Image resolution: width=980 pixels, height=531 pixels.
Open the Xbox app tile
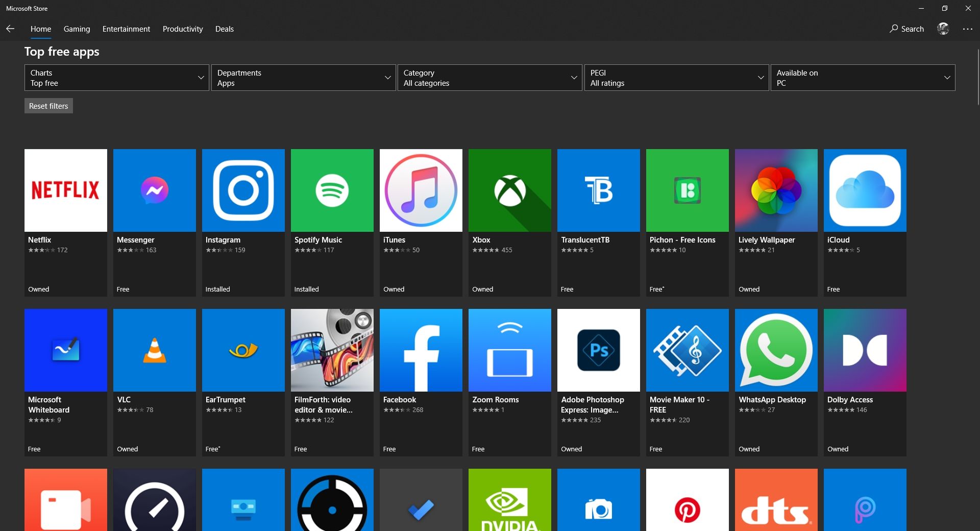pos(509,220)
